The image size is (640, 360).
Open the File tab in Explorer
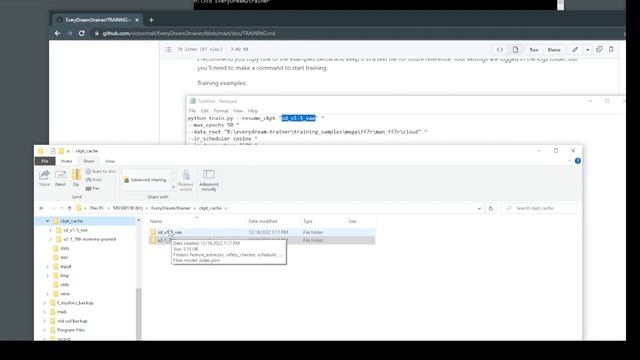pyautogui.click(x=45, y=161)
